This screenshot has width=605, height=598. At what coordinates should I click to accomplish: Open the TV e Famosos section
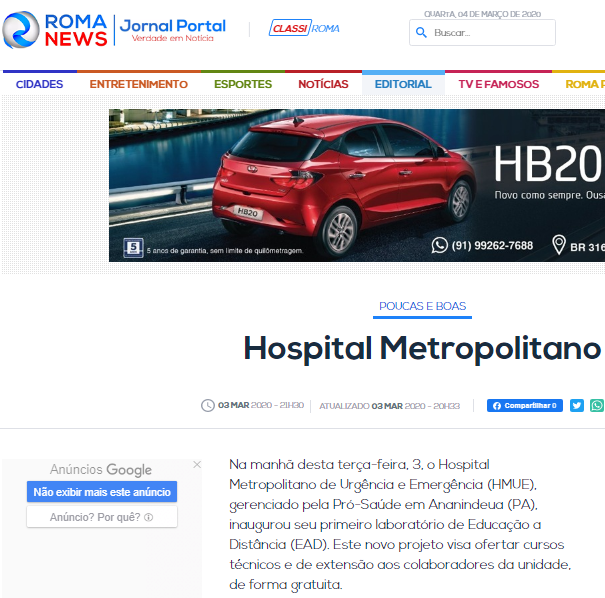[x=498, y=84]
